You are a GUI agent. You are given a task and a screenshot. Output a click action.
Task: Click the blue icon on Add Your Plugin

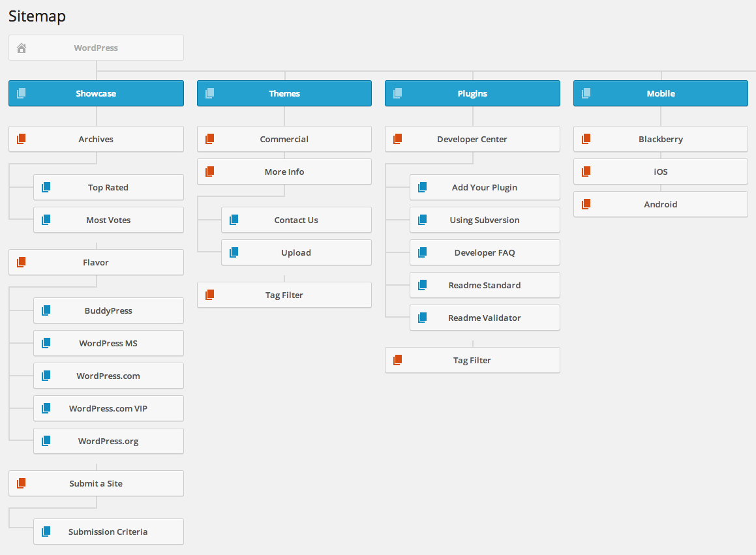pyautogui.click(x=423, y=187)
